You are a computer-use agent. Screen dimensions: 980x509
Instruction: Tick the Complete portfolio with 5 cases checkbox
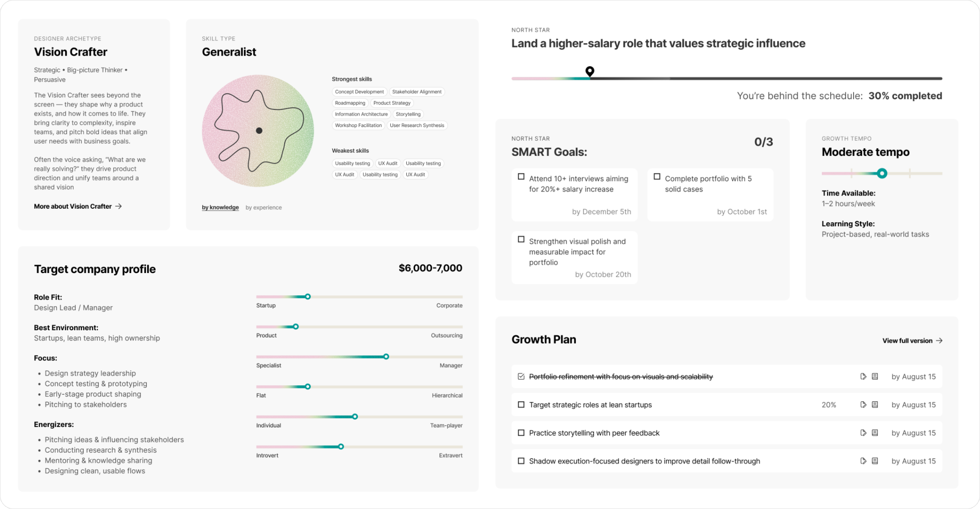pos(657,177)
